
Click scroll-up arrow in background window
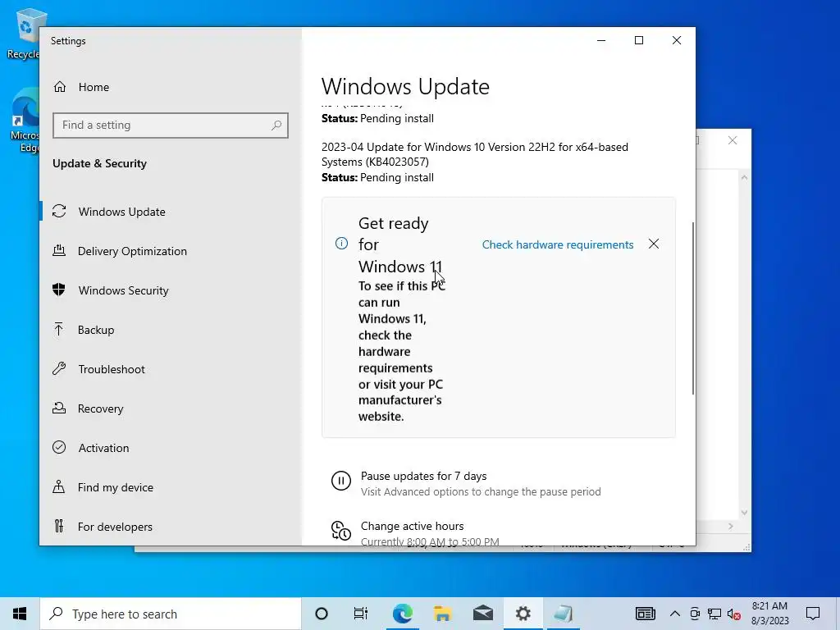pyautogui.click(x=744, y=177)
